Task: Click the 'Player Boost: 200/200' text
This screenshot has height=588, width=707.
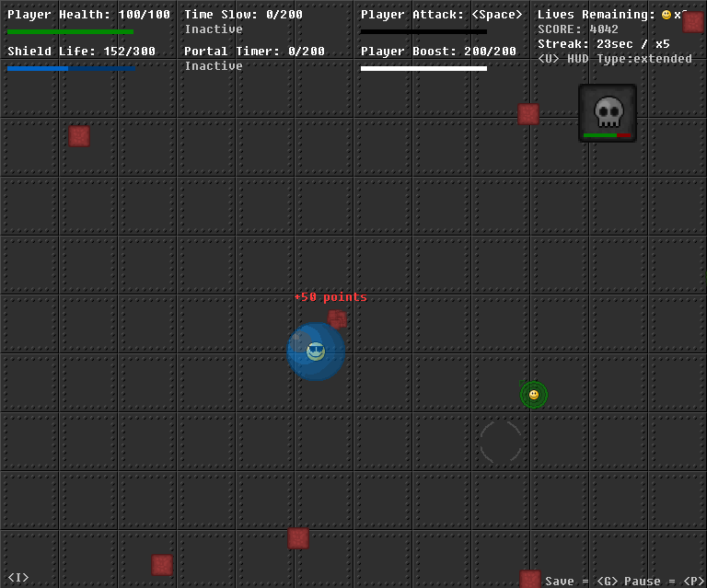Action: 438,51
